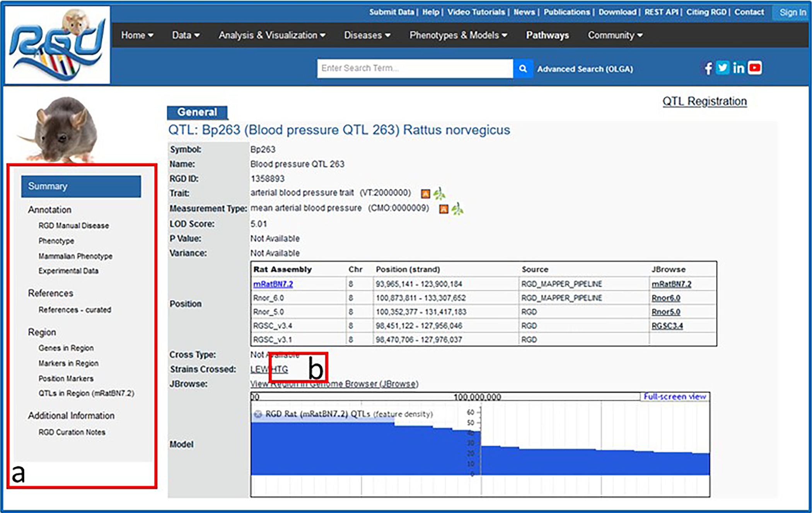
Task: Click the Enter Search Term field
Action: 415,69
